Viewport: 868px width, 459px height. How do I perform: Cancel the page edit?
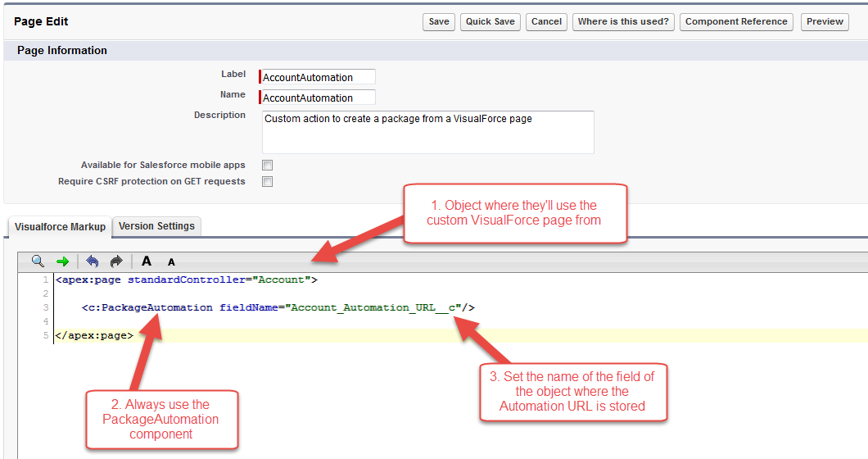coord(546,22)
